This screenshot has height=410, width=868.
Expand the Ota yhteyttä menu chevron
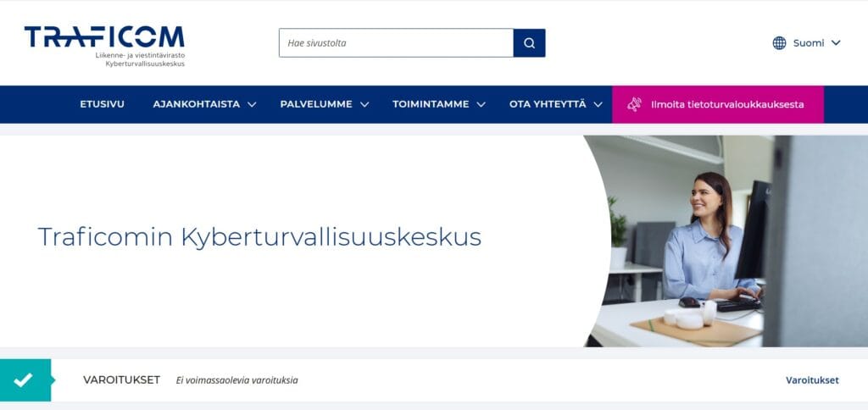[x=598, y=104]
